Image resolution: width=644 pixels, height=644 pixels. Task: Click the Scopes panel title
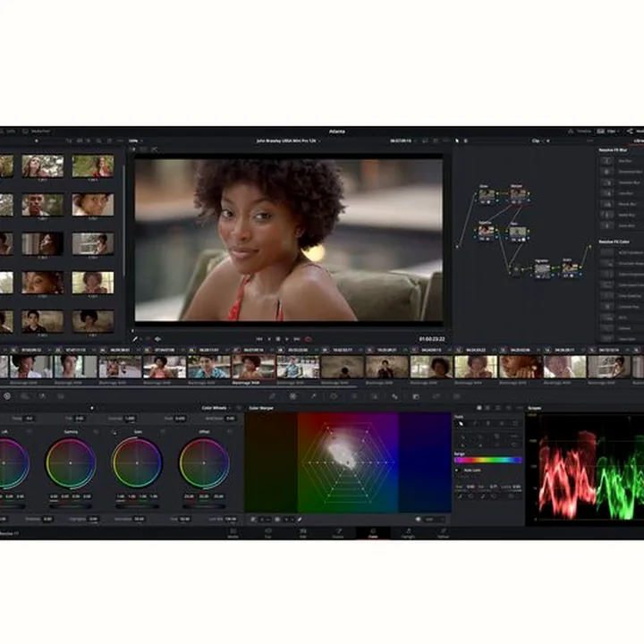[534, 408]
